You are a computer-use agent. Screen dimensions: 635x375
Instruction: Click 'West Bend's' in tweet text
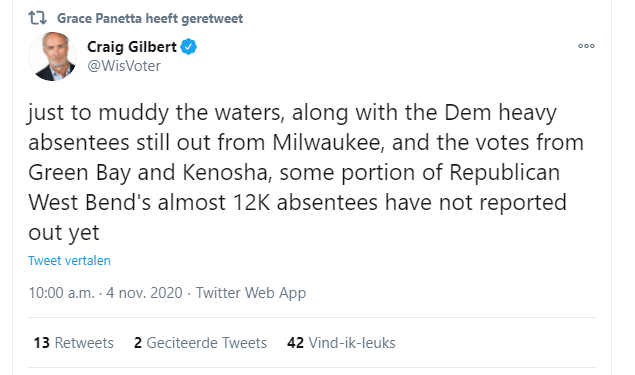(89, 202)
